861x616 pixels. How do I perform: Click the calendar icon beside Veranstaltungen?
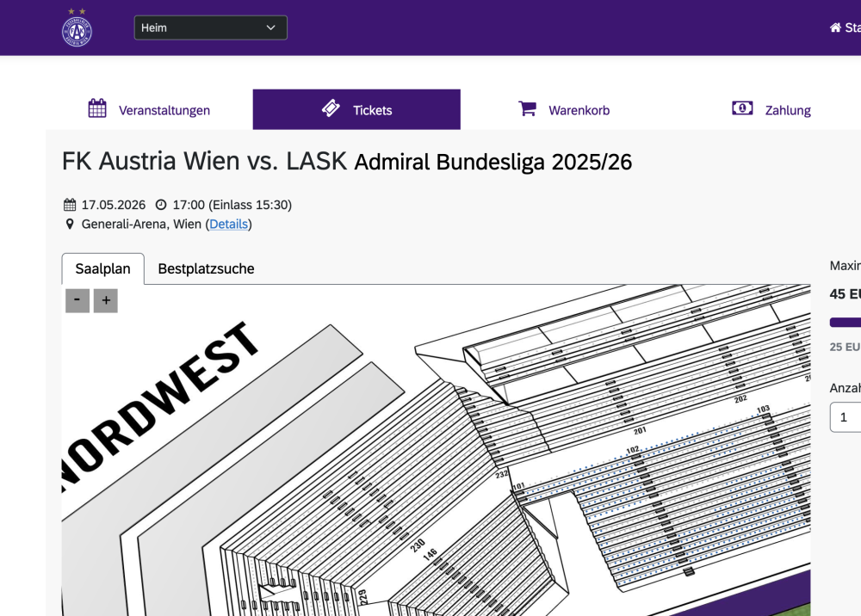[x=97, y=108]
